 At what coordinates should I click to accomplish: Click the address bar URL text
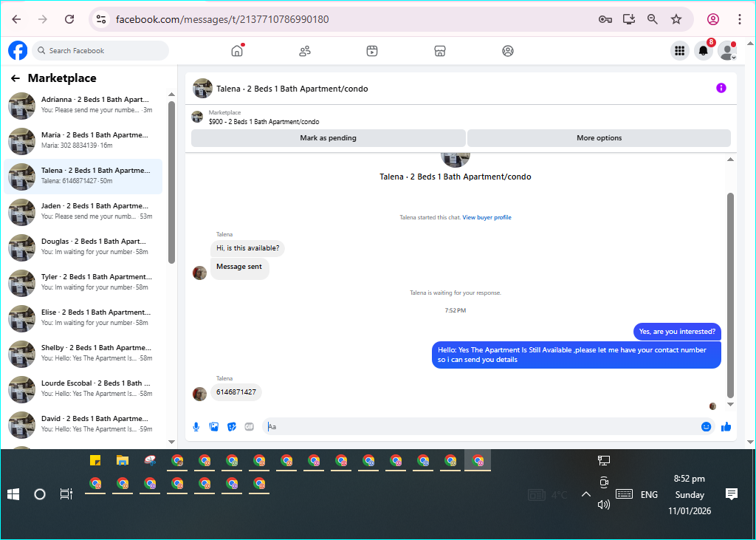(222, 19)
